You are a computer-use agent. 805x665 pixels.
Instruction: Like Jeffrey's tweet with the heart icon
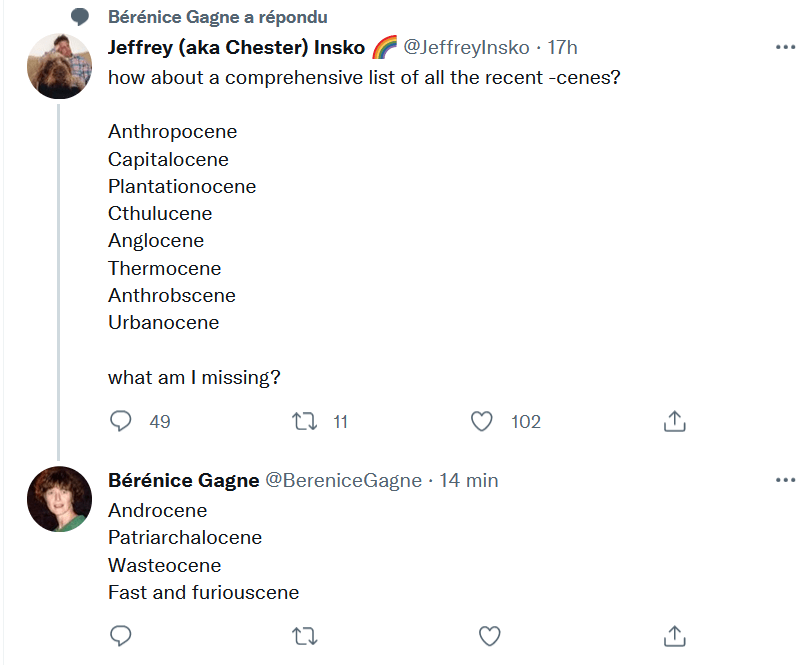[x=481, y=421]
